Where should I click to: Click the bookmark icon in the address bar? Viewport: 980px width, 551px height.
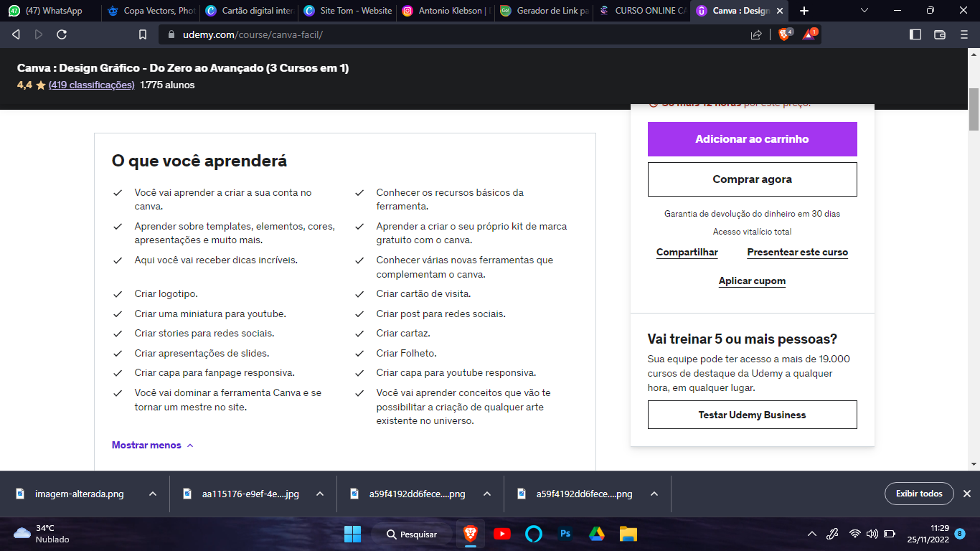[143, 34]
